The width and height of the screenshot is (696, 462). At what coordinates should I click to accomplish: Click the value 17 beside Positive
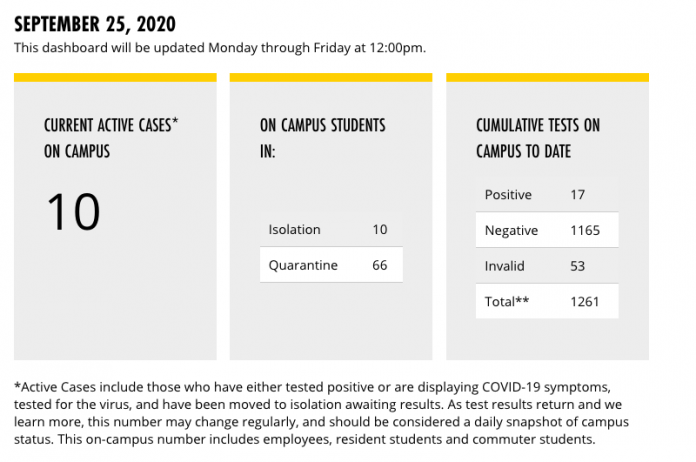[x=577, y=194]
